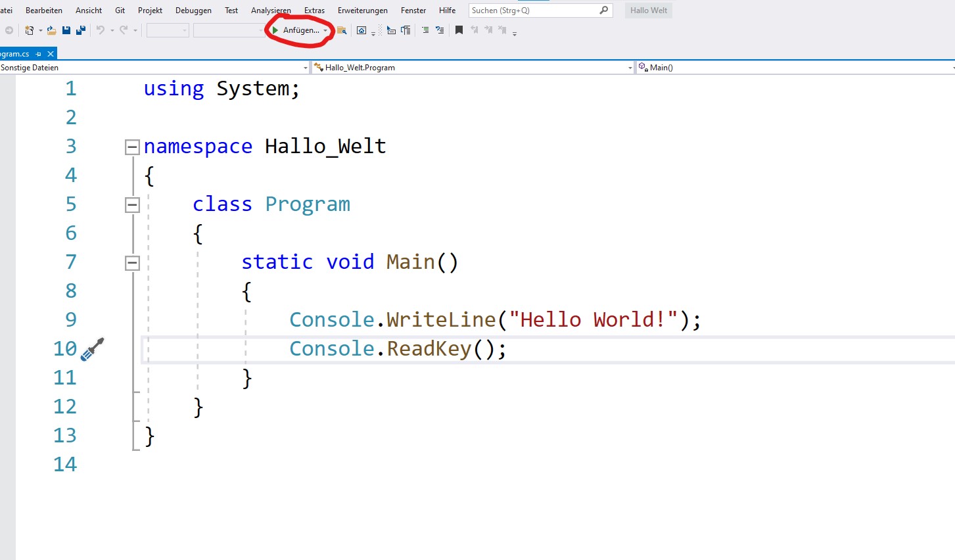Open the New Project dropdown arrow

[x=40, y=31]
